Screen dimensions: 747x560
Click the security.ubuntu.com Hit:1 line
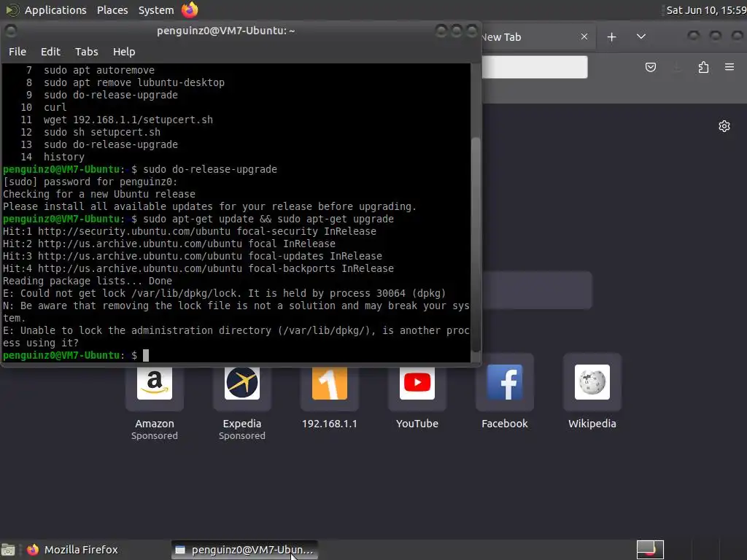point(190,231)
